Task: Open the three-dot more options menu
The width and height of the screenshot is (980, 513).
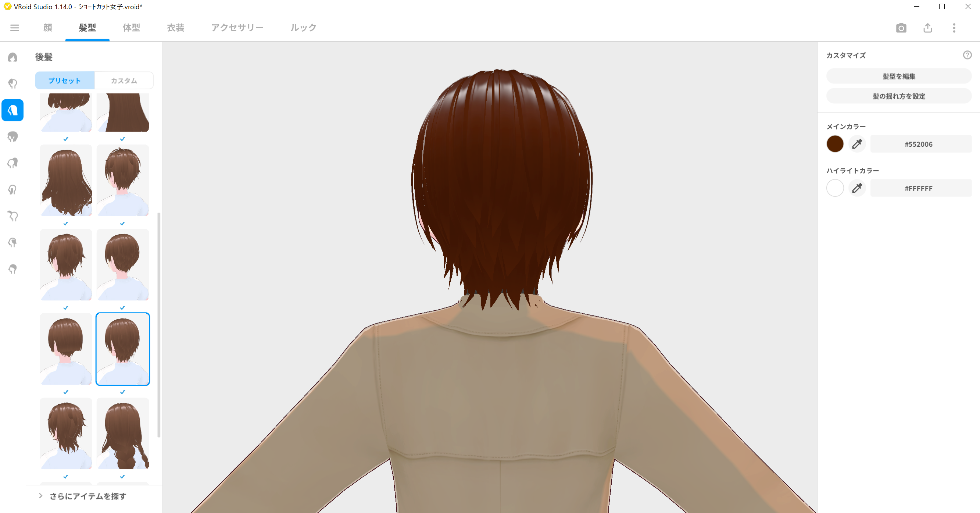Action: (x=954, y=28)
